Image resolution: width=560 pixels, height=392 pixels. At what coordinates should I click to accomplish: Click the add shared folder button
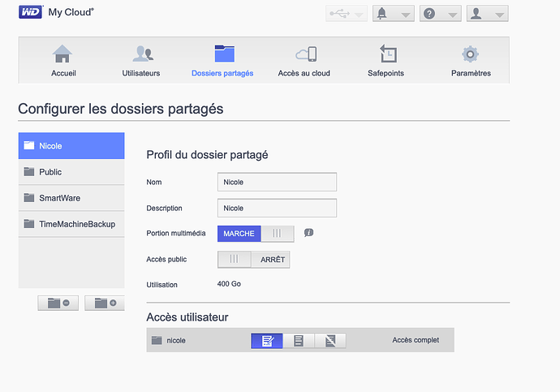pos(105,303)
